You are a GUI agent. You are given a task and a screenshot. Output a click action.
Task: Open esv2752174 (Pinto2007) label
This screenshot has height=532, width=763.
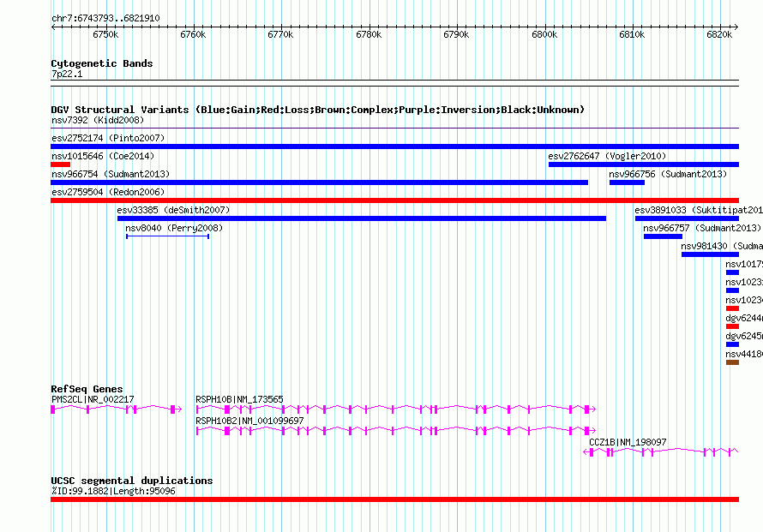108,138
